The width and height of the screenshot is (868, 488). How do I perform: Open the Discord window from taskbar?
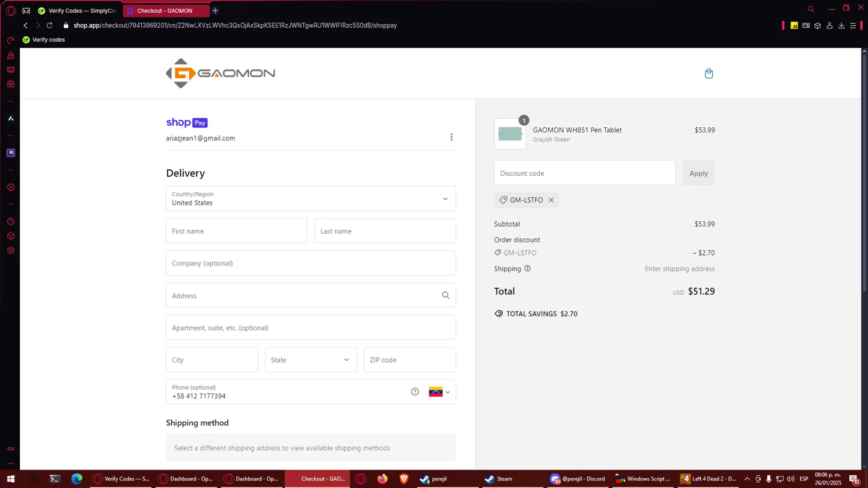pyautogui.click(x=578, y=479)
